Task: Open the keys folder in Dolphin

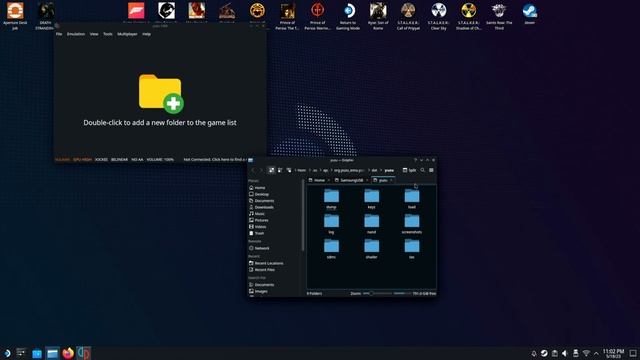Action: click(371, 199)
